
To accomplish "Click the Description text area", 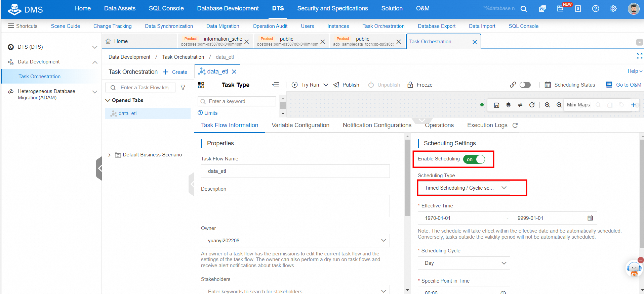I will point(295,206).
